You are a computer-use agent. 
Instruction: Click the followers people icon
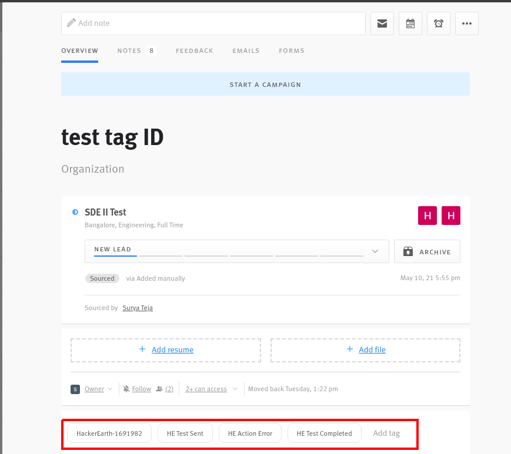click(159, 389)
